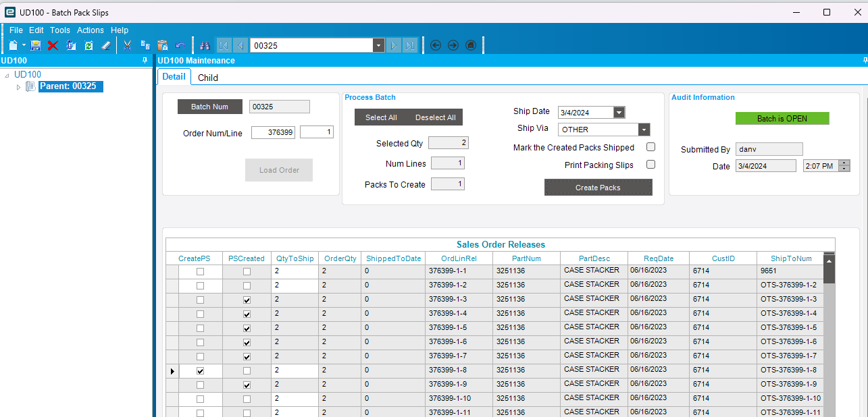Enable Mark the Created Packs Shipped checkbox
The image size is (868, 417).
(651, 147)
